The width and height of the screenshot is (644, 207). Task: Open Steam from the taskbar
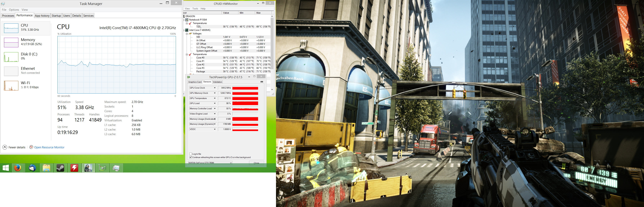point(60,168)
